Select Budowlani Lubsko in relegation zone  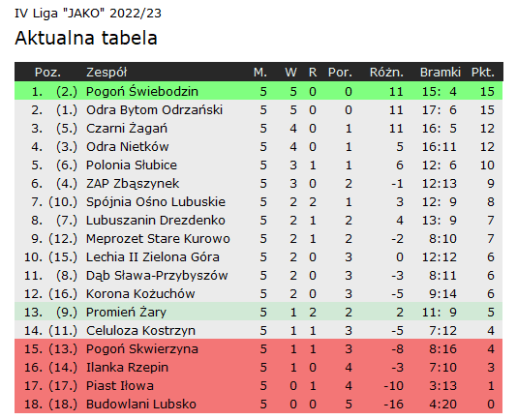[141, 405]
